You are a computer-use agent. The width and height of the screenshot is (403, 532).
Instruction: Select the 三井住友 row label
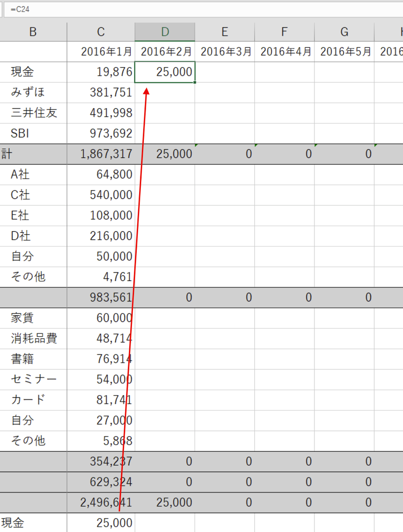click(x=33, y=113)
